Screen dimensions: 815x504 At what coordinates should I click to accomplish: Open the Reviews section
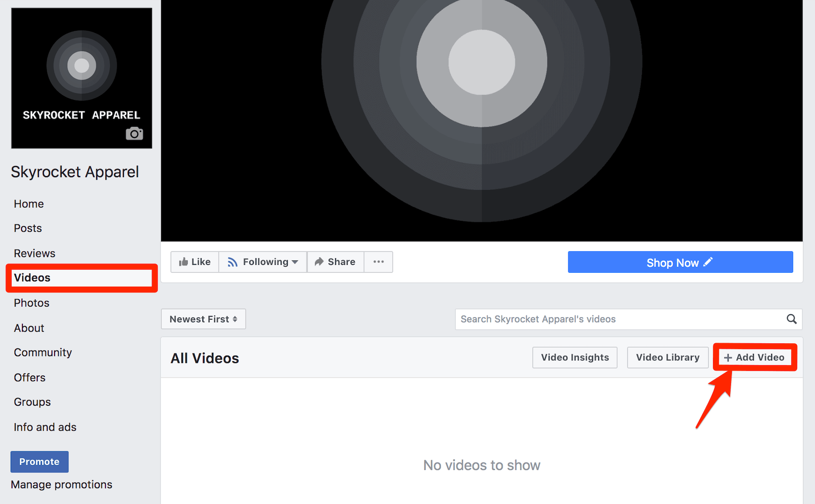tap(34, 253)
